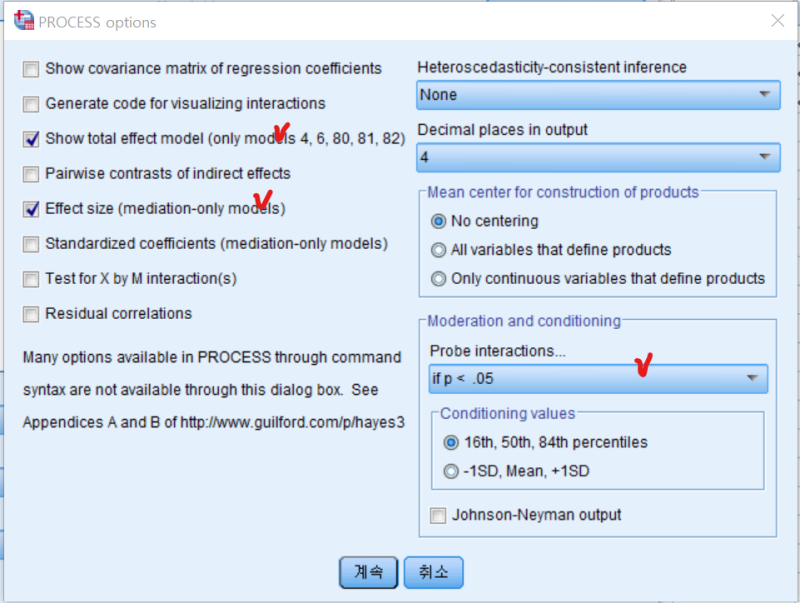Select the No centering radio button
The width and height of the screenshot is (800, 603).
tap(438, 221)
